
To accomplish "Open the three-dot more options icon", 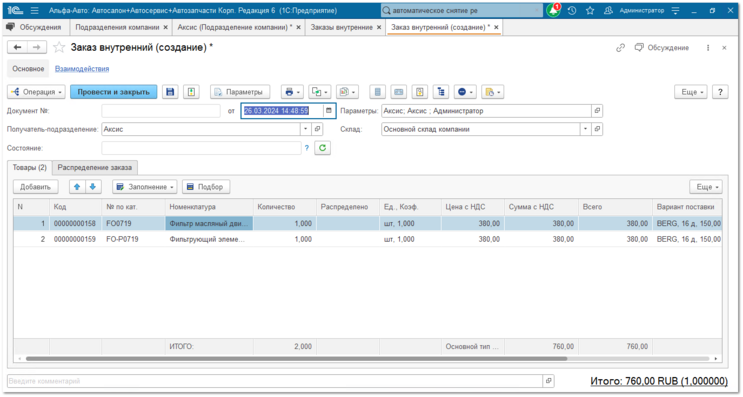I will point(708,48).
